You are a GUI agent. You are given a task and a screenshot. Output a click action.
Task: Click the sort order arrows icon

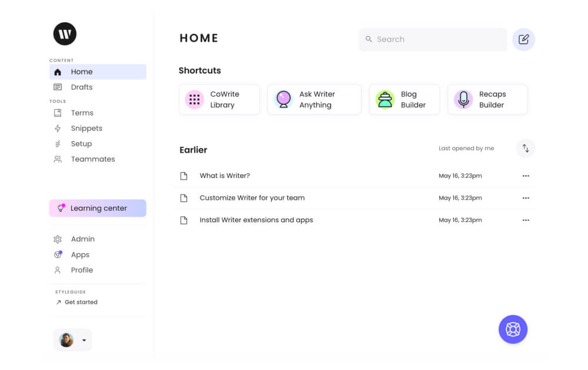point(525,149)
